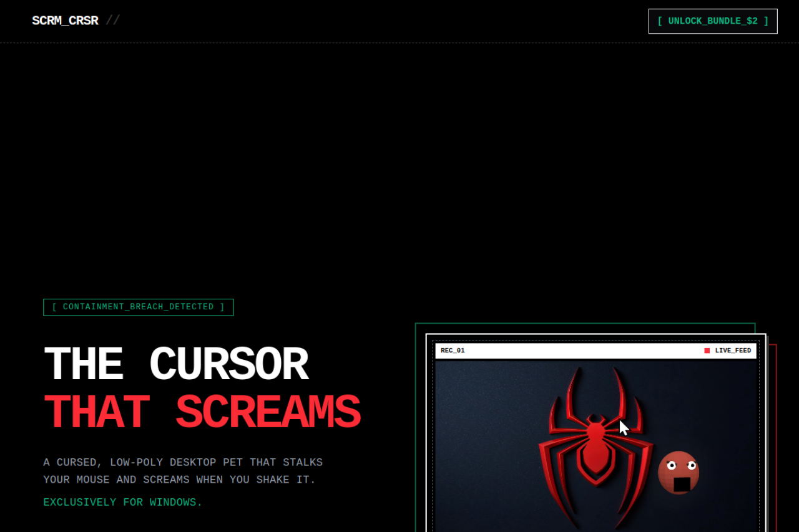Click the EXCLUSIVELY FOR WINDOWS text
The height and width of the screenshot is (532, 799).
(123, 503)
